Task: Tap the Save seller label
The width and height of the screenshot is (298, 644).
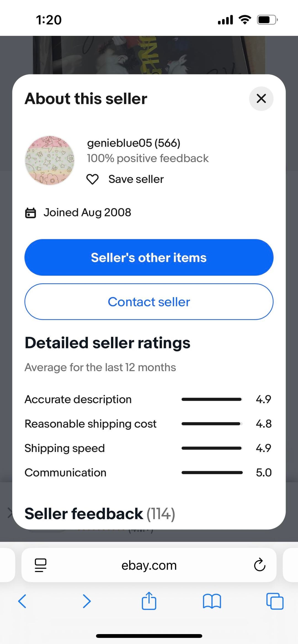Action: [x=136, y=179]
